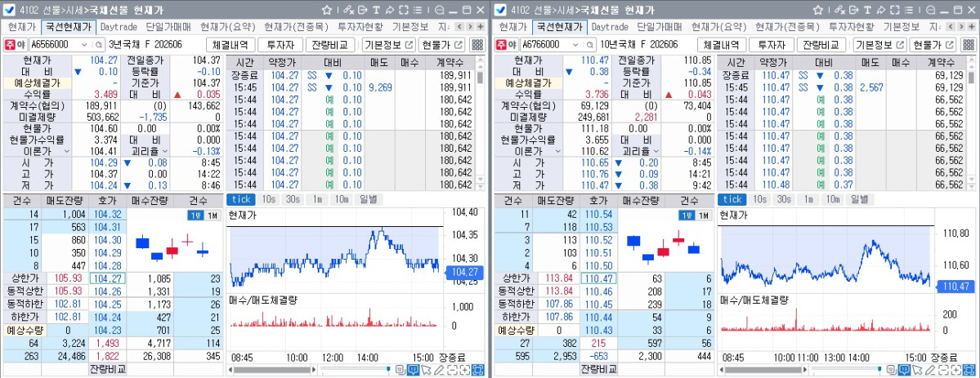Click the 잔량비교 button beside 투자자 in the left window
980x378 pixels.
pos(331,45)
